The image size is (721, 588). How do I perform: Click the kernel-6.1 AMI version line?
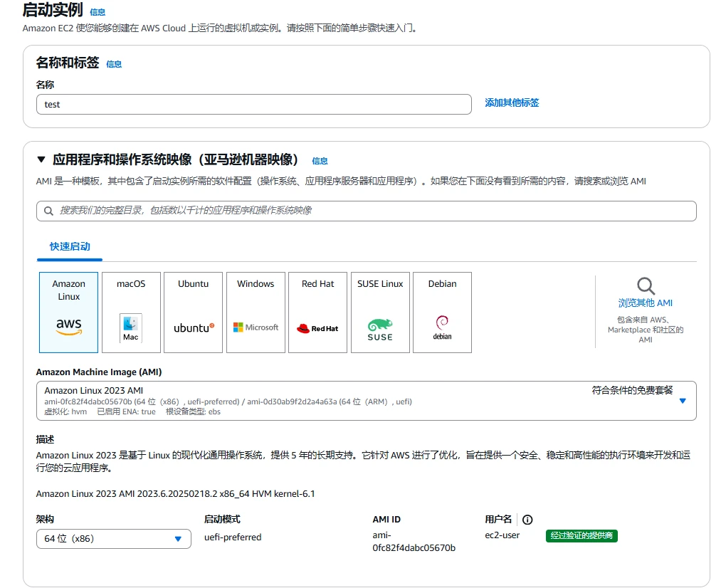pyautogui.click(x=175, y=494)
